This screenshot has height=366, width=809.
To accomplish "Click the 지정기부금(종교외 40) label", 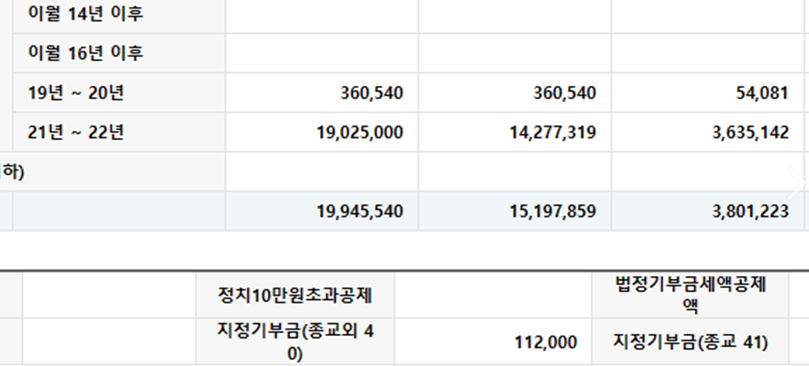I will click(x=295, y=341).
